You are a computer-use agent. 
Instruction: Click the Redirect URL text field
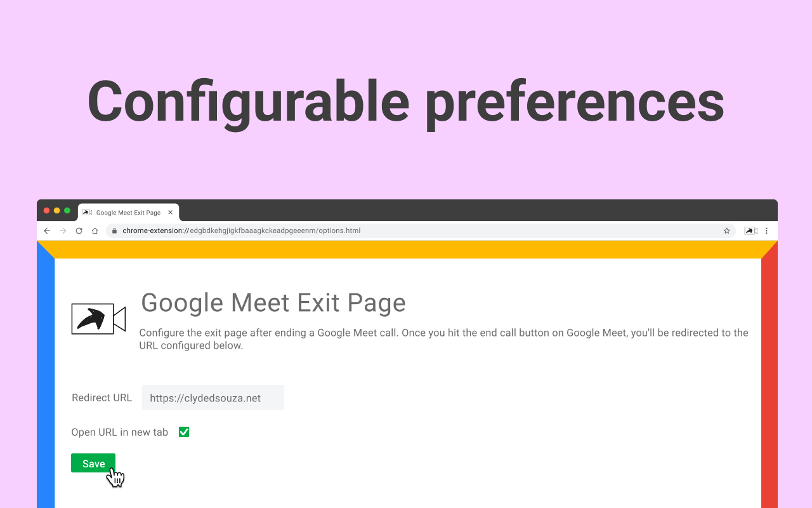tap(213, 398)
